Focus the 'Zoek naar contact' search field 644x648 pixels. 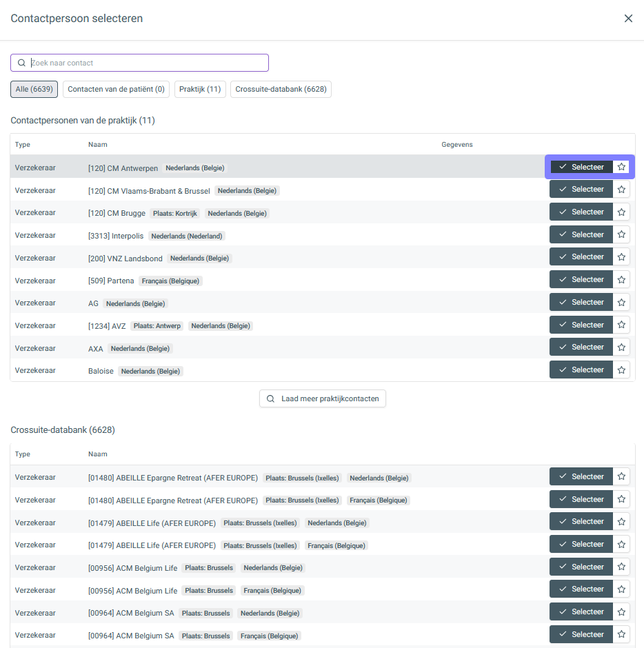click(x=140, y=63)
